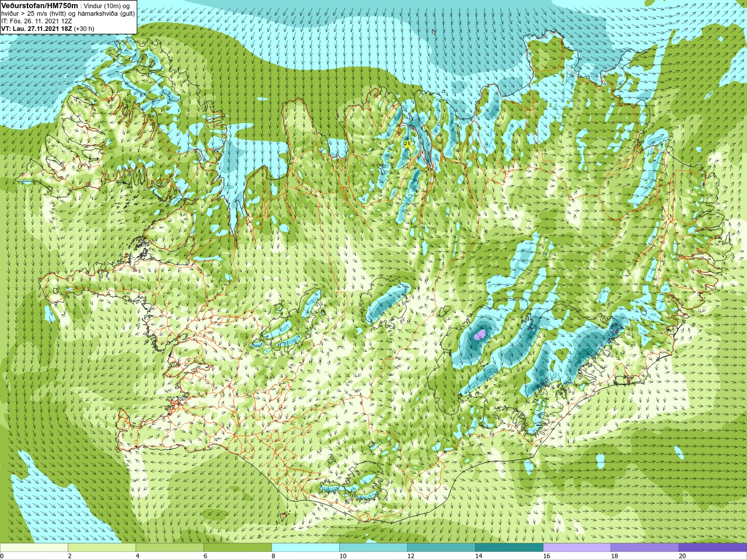Click the '0' legend scale label
Viewport: 747px width, 560px height.
pyautogui.click(x=2, y=556)
